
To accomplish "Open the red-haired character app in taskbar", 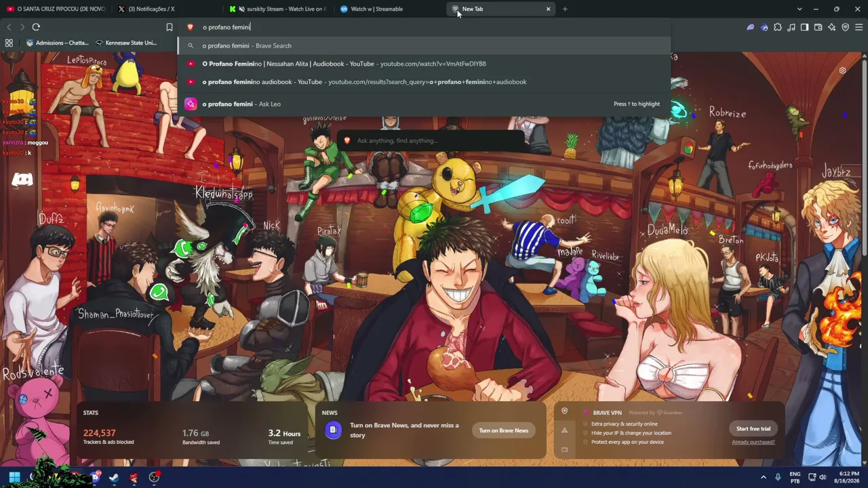I will 134,477.
